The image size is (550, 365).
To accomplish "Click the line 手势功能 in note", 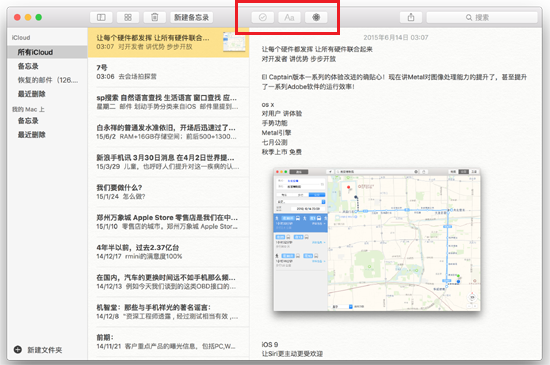I will [x=274, y=123].
